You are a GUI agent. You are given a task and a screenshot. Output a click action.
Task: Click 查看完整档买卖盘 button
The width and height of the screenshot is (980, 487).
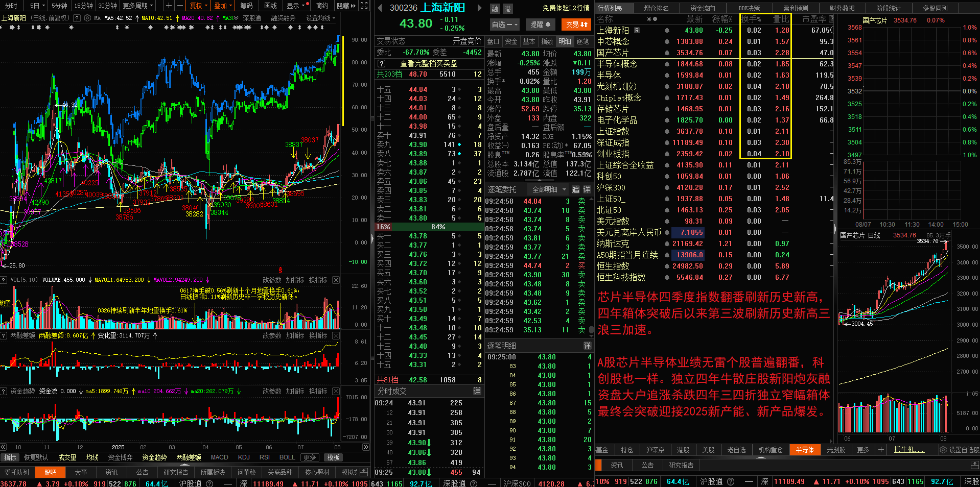pyautogui.click(x=428, y=64)
